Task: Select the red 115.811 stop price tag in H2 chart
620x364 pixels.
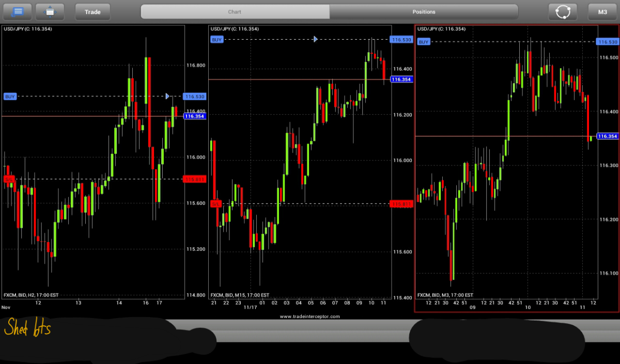Action: (x=194, y=179)
